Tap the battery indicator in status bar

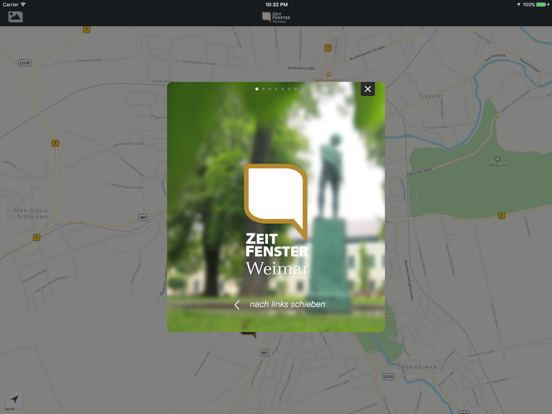pos(542,5)
